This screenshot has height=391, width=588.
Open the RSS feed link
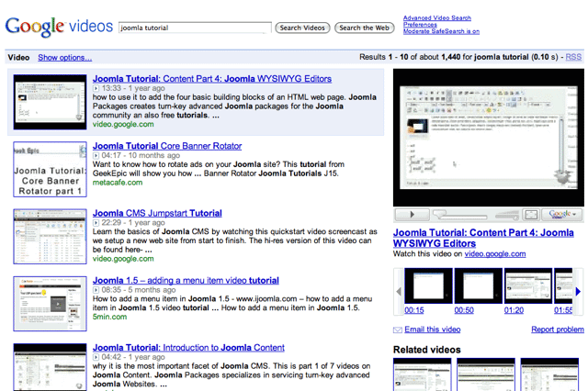pos(573,57)
